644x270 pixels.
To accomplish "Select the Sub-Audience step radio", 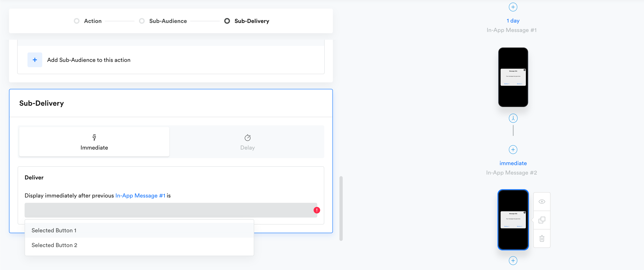I will pos(142,21).
